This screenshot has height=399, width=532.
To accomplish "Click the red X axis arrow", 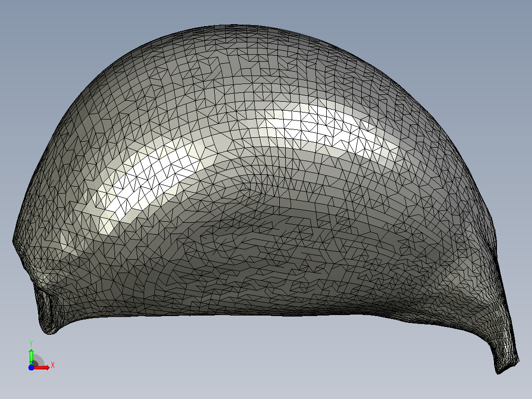I will tap(42, 367).
